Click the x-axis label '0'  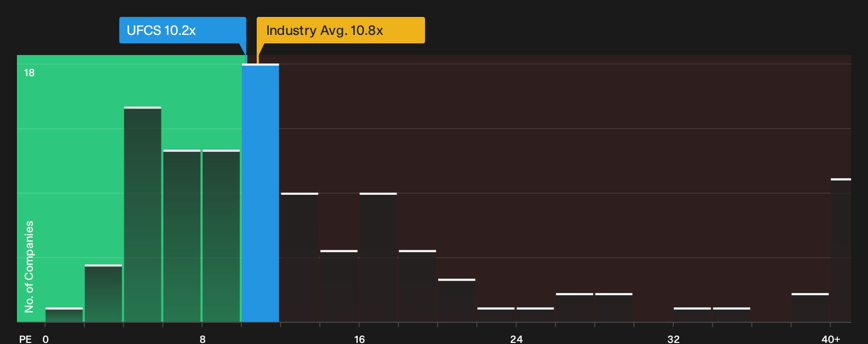(46, 339)
